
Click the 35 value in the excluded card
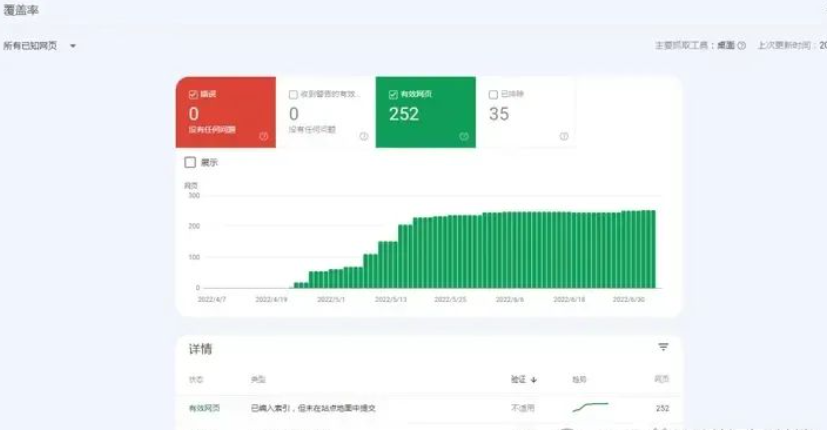tap(499, 114)
